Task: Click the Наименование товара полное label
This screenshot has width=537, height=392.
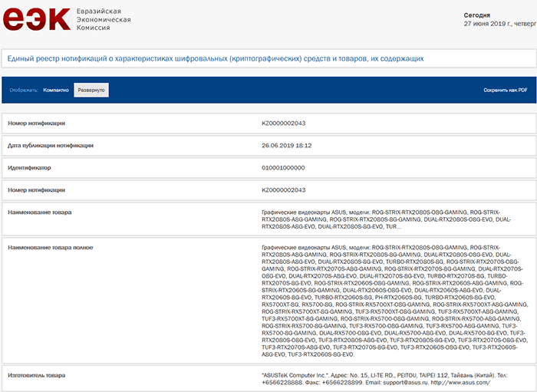Action: point(49,248)
